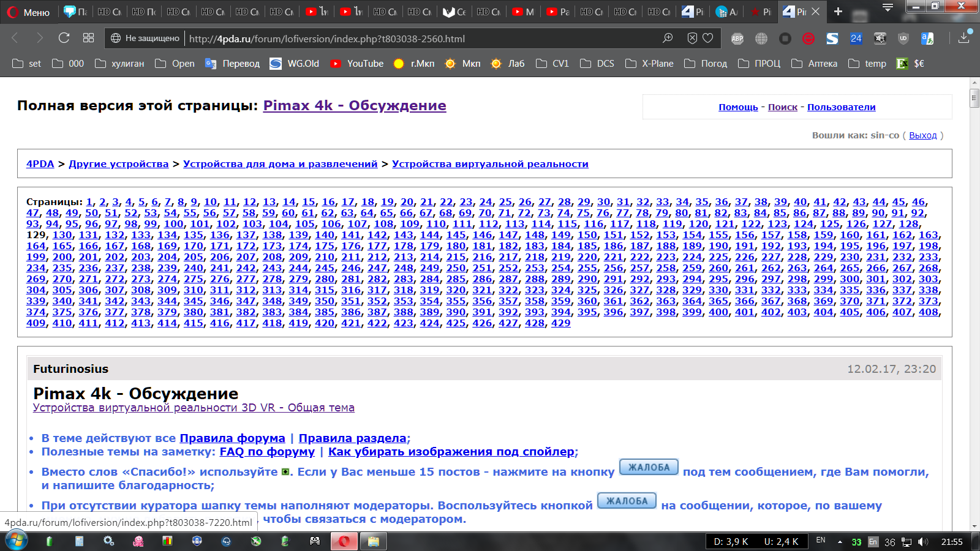980x551 pixels.
Task: Click the blue S extension icon
Action: (832, 39)
